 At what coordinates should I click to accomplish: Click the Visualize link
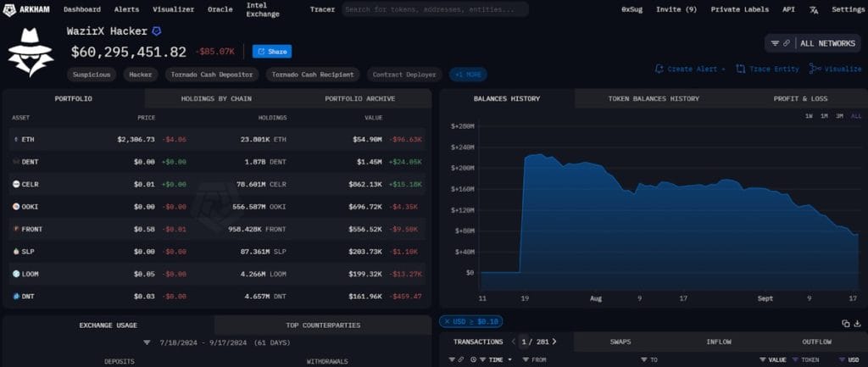click(x=835, y=70)
